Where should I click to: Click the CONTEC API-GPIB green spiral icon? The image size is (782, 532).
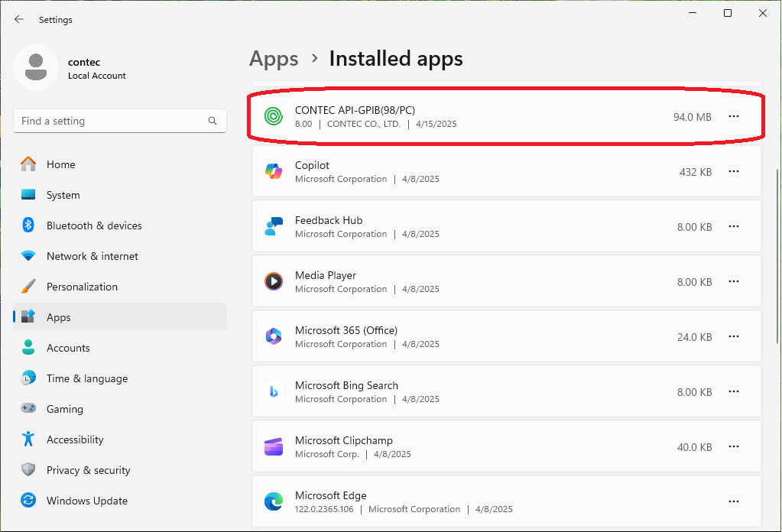point(274,117)
